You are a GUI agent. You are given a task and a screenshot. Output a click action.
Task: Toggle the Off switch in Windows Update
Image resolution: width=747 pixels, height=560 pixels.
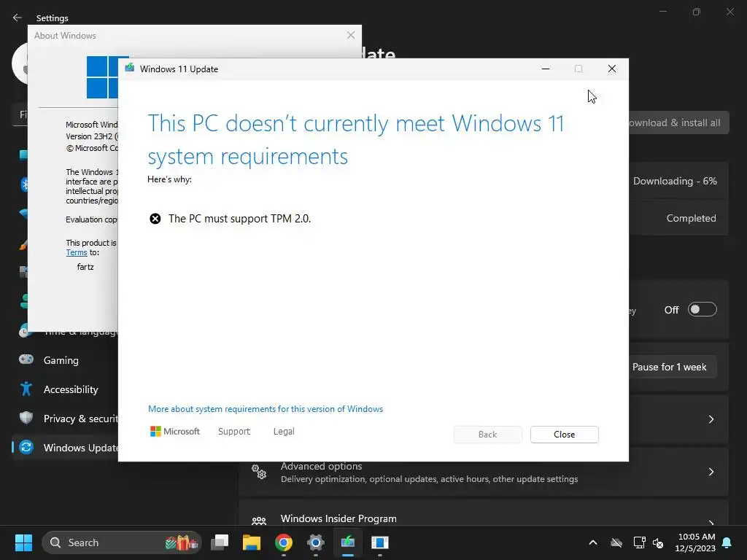pyautogui.click(x=703, y=309)
